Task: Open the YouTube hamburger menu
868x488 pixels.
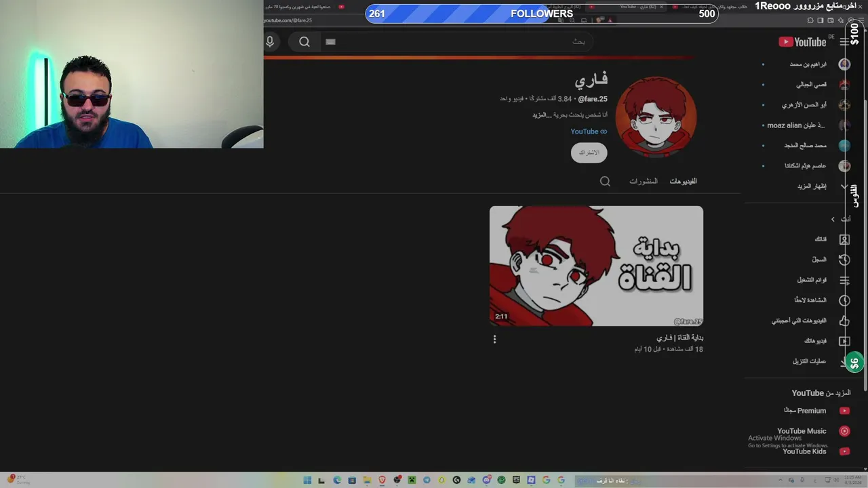Action: tap(844, 42)
